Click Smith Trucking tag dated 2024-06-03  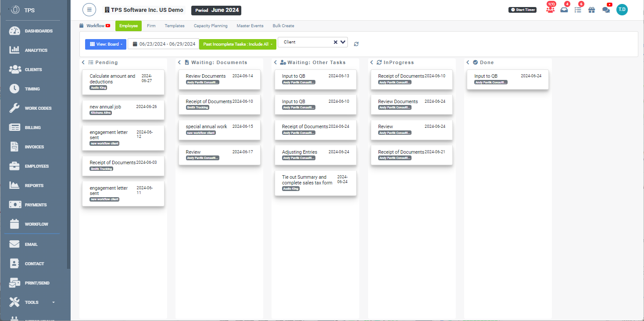click(x=101, y=169)
